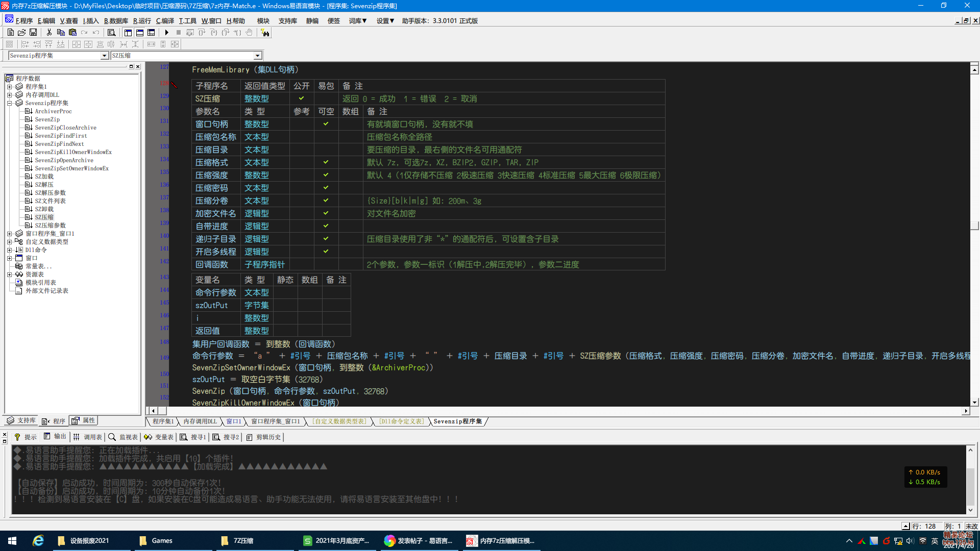Open the C.编译 menu

click(165, 21)
